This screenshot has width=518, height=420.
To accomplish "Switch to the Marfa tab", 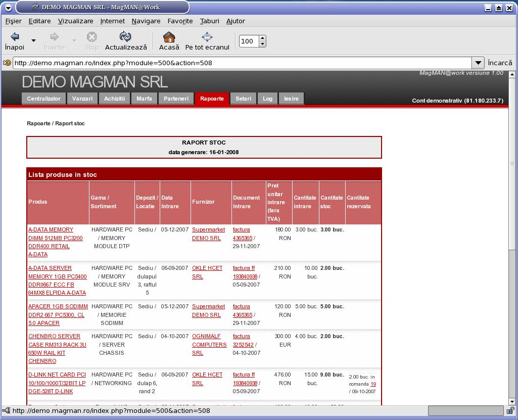I will pos(144,99).
